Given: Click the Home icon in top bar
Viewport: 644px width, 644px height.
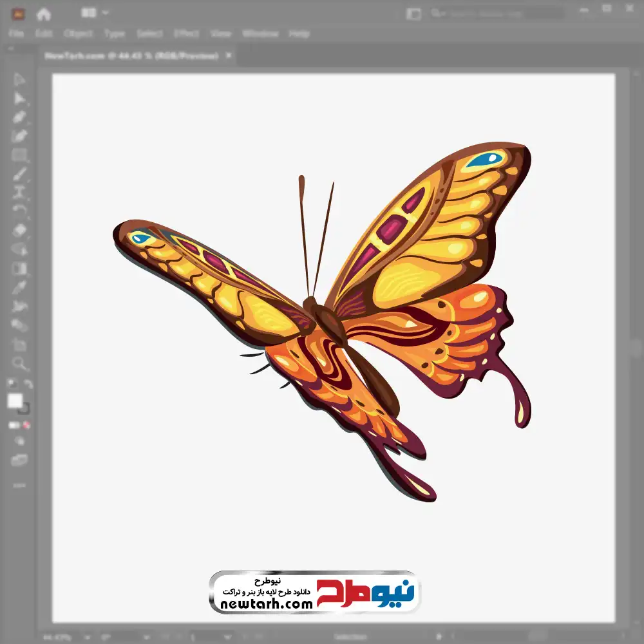Looking at the screenshot, I should [x=44, y=14].
